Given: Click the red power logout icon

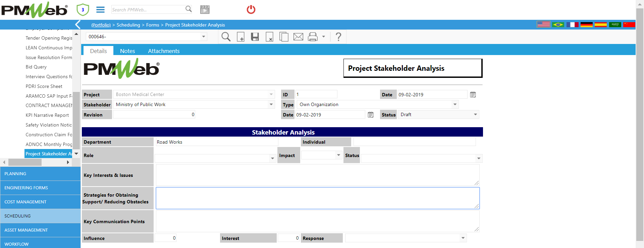Looking at the screenshot, I should tap(251, 9).
